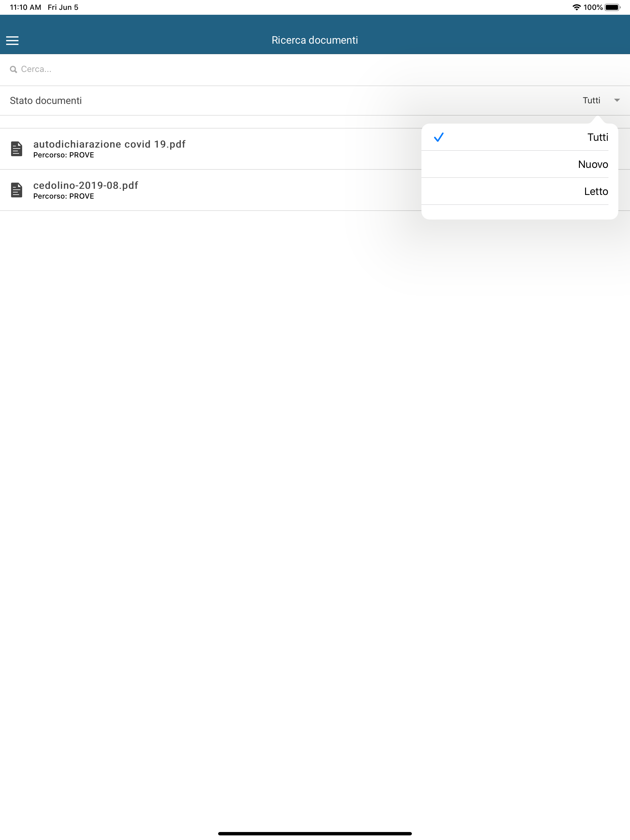Click the search magnifier icon

coord(13,69)
